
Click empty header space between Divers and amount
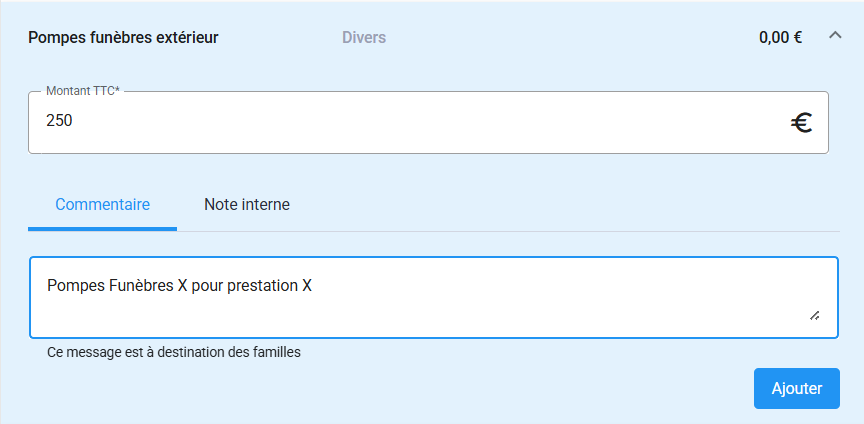click(x=570, y=38)
